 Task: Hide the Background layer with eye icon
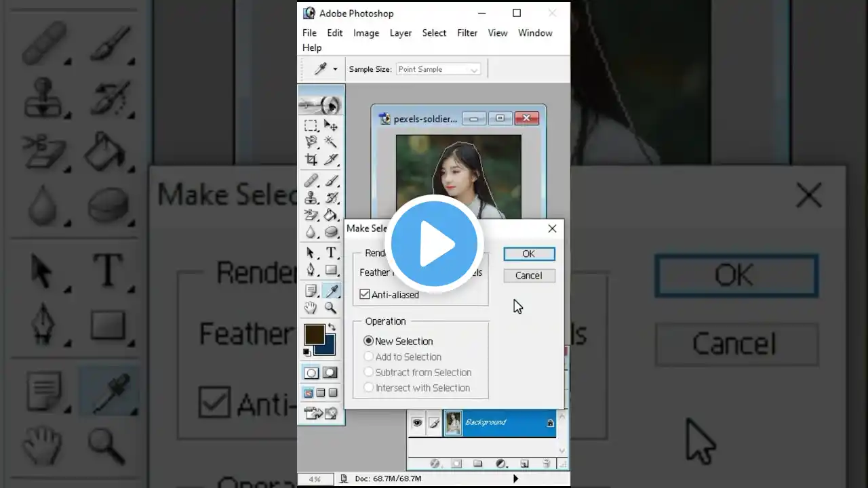point(417,423)
